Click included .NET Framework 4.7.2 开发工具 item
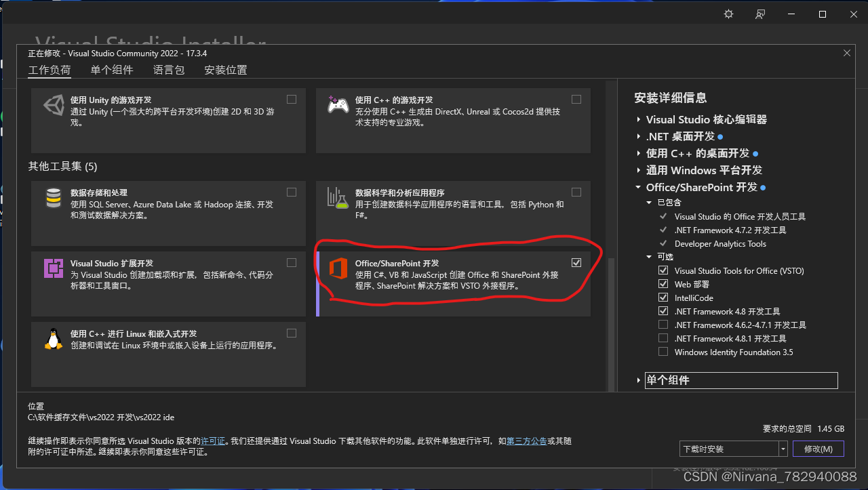The height and width of the screenshot is (490, 868). [730, 230]
